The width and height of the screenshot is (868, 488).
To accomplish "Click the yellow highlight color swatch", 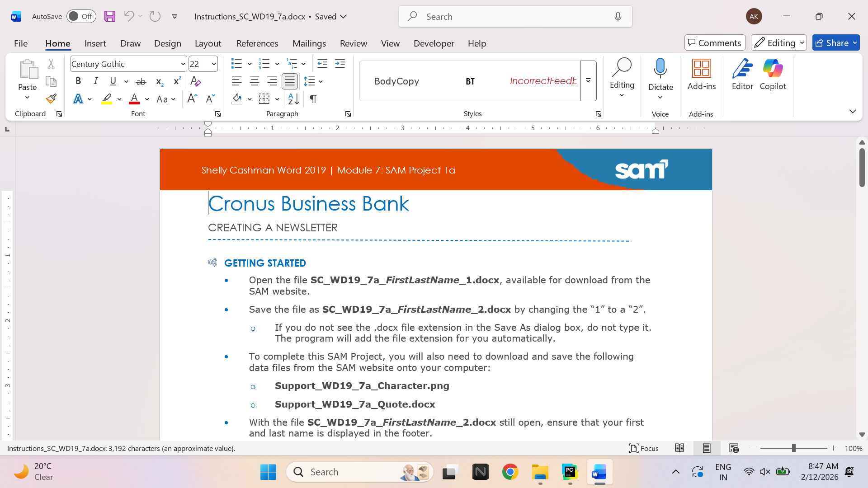I will click(x=107, y=99).
